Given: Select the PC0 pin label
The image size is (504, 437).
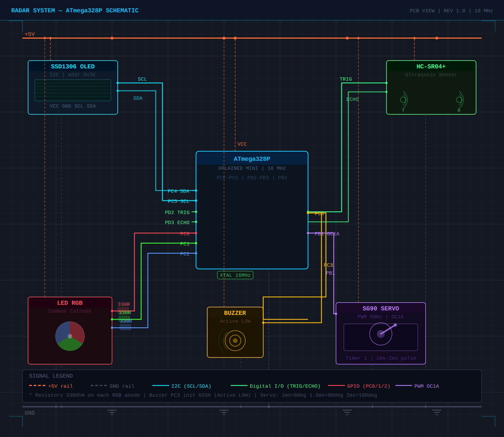Looking at the screenshot, I should pos(185,234).
